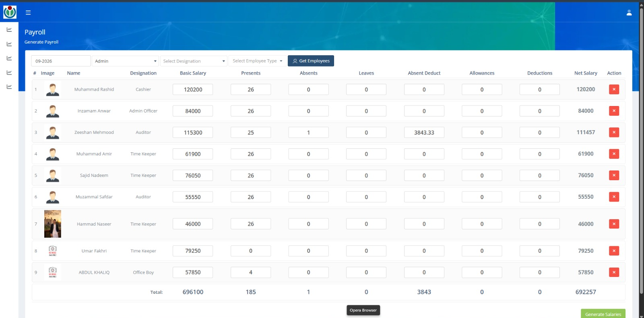Click the Opera Browser tooltip label
The image size is (644, 318).
[363, 310]
